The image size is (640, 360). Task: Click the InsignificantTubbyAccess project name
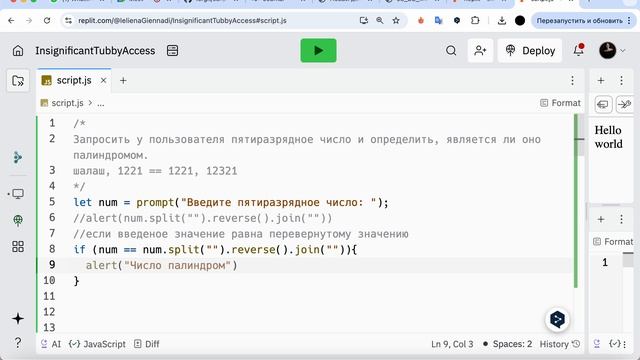click(x=95, y=51)
